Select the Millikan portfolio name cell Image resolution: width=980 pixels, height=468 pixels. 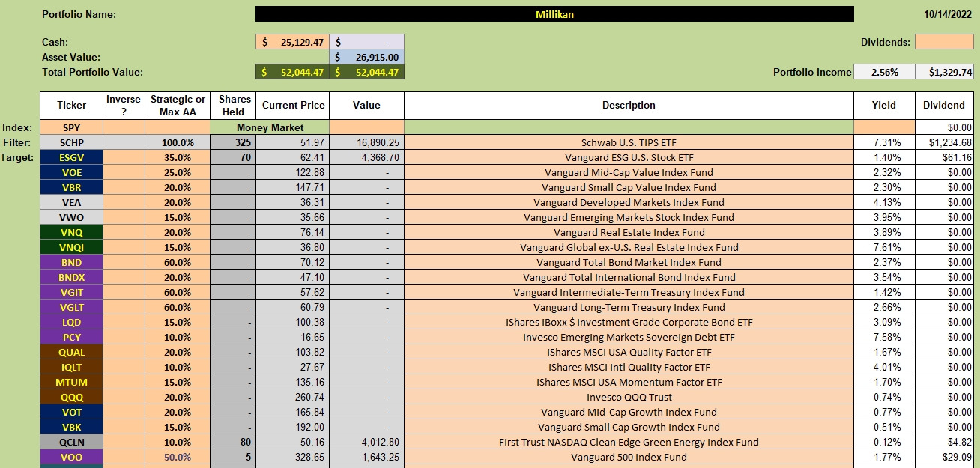554,14
